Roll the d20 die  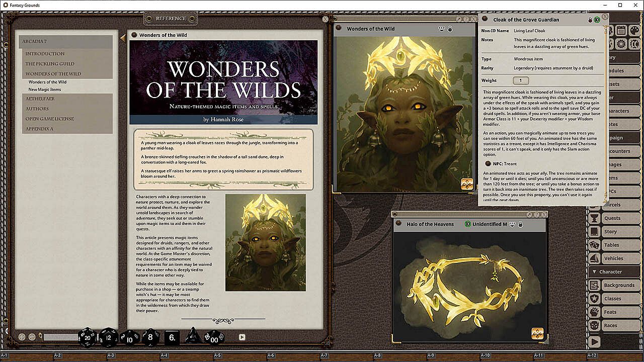[87, 337]
